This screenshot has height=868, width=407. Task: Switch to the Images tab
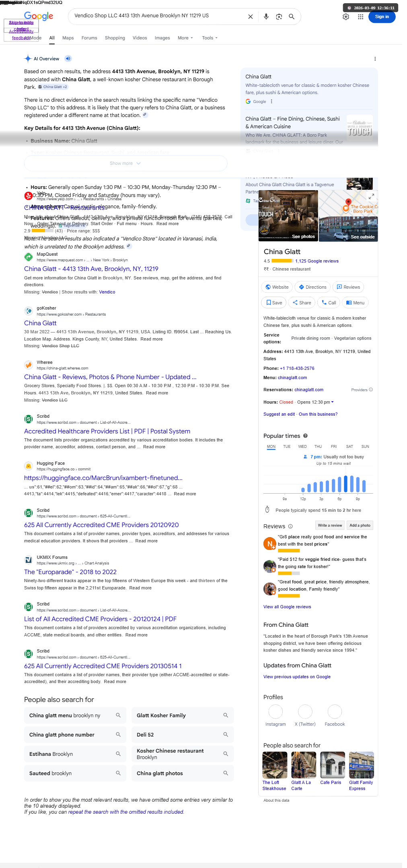[x=162, y=38]
